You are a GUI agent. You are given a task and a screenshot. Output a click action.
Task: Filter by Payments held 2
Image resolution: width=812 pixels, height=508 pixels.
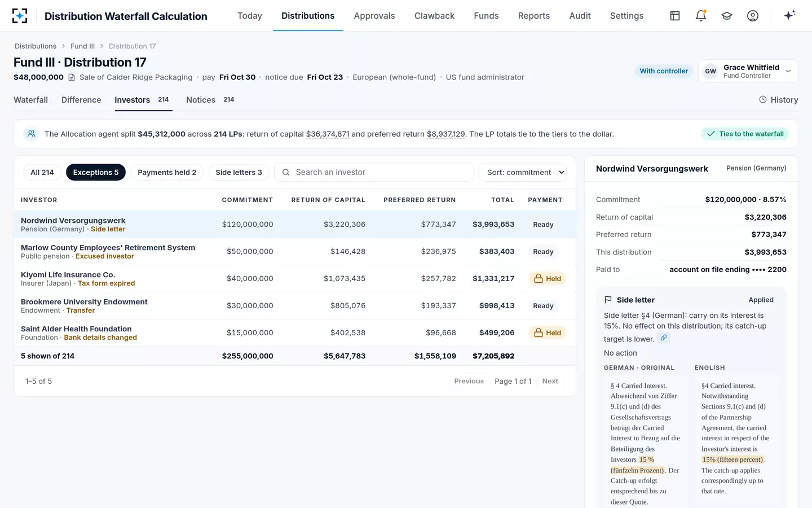[x=167, y=172]
